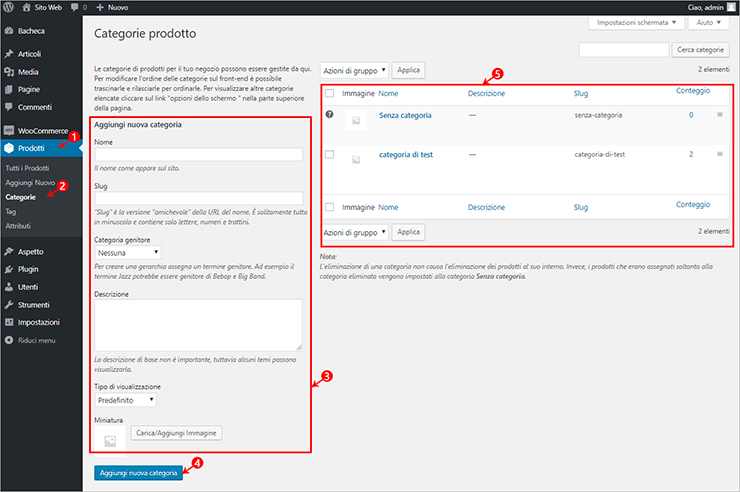Click the help question icon for Senza categoria

point(329,114)
